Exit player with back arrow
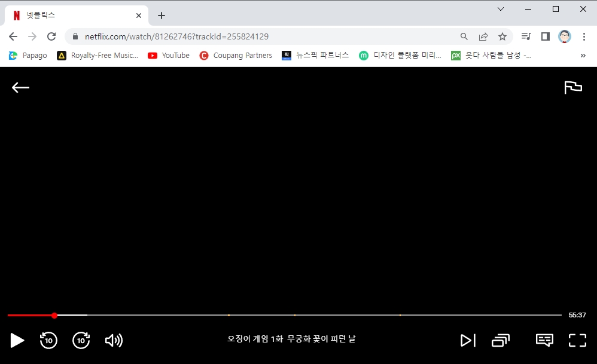The height and width of the screenshot is (364, 597). [x=20, y=87]
